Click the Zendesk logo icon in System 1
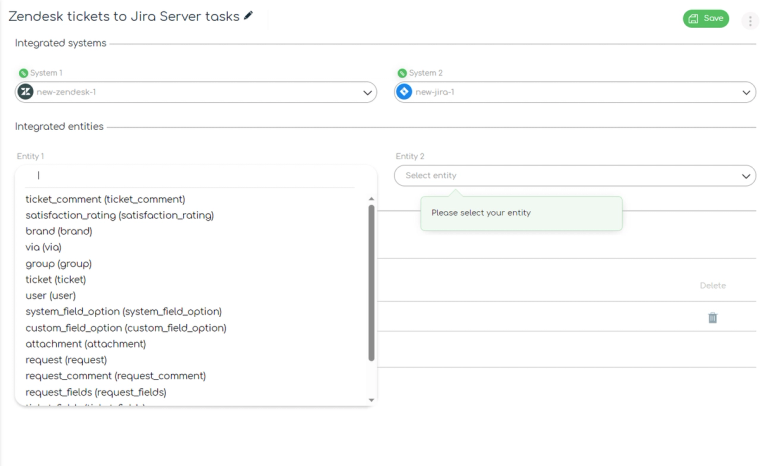Image resolution: width=760 pixels, height=466 pixels. pos(26,92)
